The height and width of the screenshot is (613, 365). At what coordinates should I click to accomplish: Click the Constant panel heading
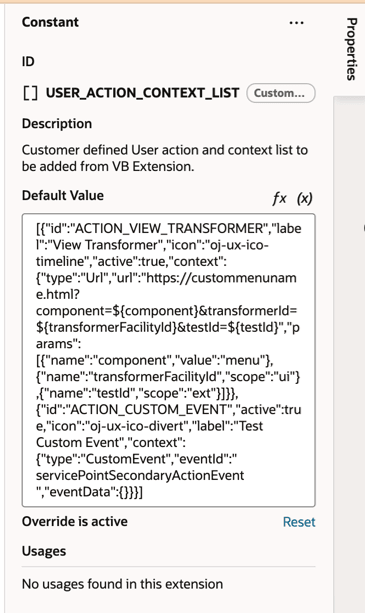tap(50, 22)
